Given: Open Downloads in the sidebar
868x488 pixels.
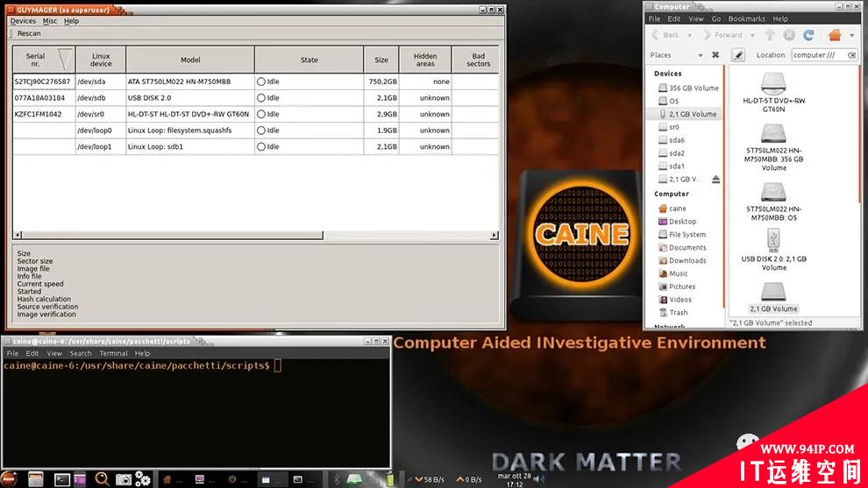Looking at the screenshot, I should pos(682,260).
